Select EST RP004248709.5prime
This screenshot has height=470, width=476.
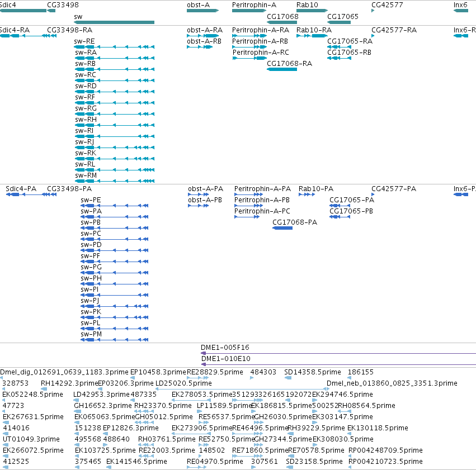coord(350,456)
